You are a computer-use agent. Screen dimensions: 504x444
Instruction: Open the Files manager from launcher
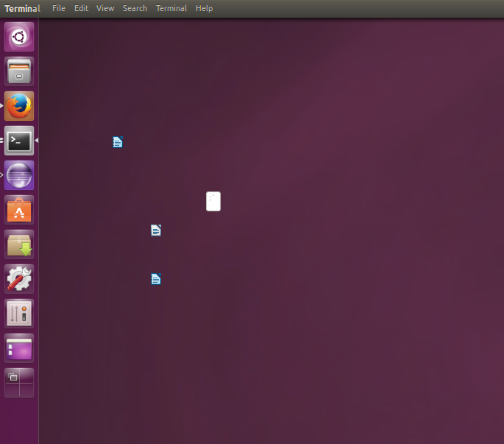point(19,71)
